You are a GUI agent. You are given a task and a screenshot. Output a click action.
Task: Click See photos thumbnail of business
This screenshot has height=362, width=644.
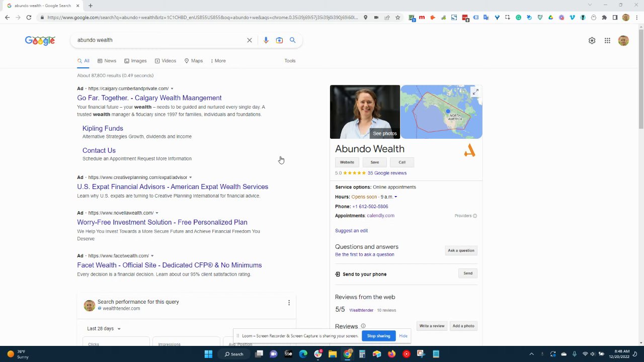click(x=365, y=112)
